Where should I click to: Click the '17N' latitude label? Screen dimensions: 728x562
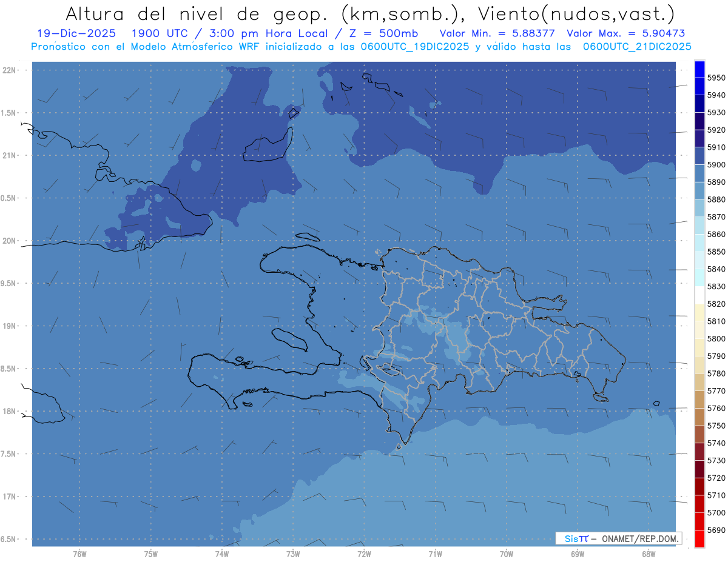10,497
